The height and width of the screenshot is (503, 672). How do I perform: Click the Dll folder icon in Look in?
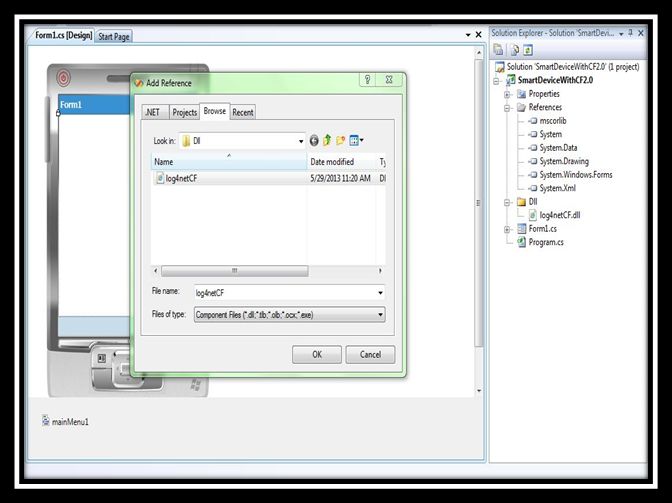pyautogui.click(x=186, y=141)
